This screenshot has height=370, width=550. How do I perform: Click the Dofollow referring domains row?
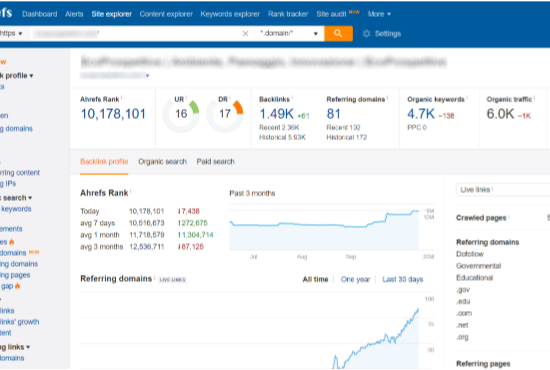coord(470,254)
